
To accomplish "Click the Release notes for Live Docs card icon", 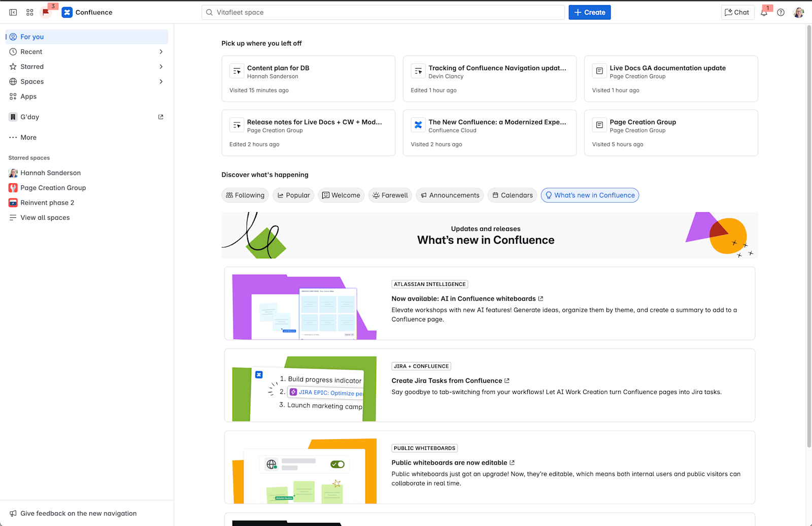I will 237,125.
